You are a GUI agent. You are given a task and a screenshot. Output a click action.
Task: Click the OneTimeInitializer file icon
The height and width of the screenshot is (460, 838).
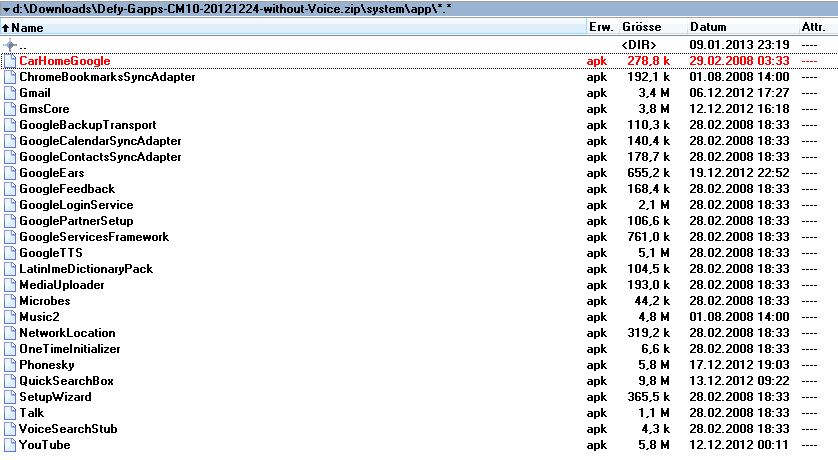tap(10, 349)
